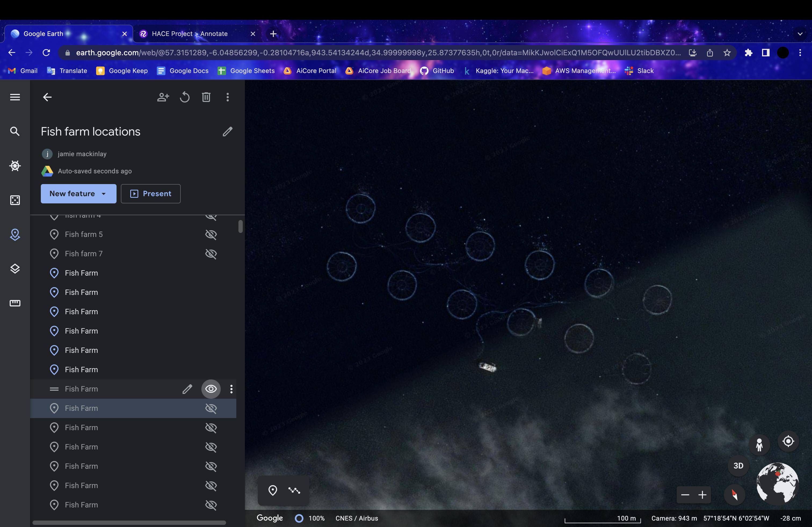Open AiCore Portal bookmark
The image size is (812, 527).
coord(310,71)
